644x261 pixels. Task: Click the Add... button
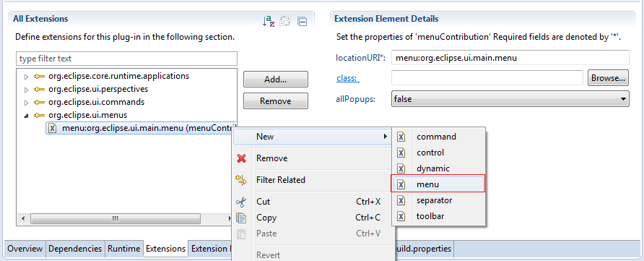[x=276, y=80]
